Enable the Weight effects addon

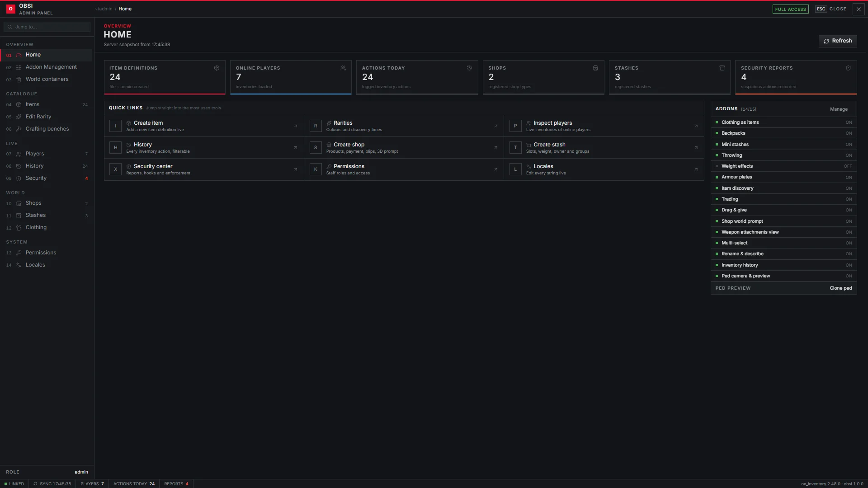click(783, 166)
